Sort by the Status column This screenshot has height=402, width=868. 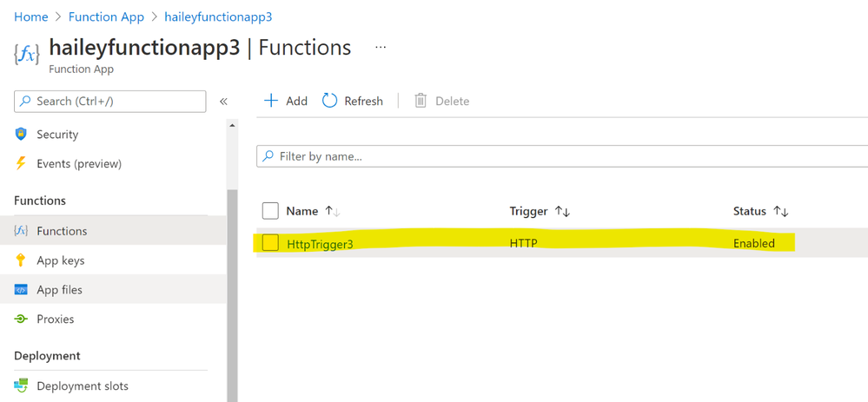[760, 211]
